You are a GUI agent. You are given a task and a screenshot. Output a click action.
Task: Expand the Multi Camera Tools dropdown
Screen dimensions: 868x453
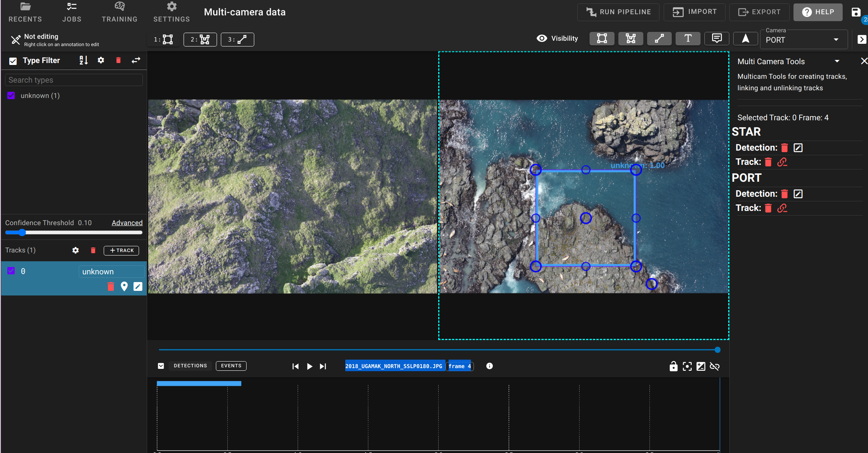pos(837,61)
